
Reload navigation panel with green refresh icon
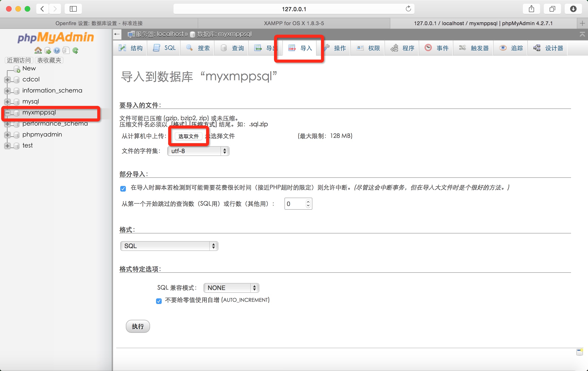[75, 50]
